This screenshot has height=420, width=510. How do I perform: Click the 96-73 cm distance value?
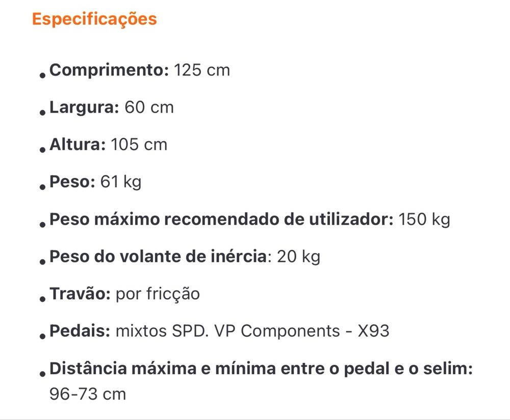[88, 395]
